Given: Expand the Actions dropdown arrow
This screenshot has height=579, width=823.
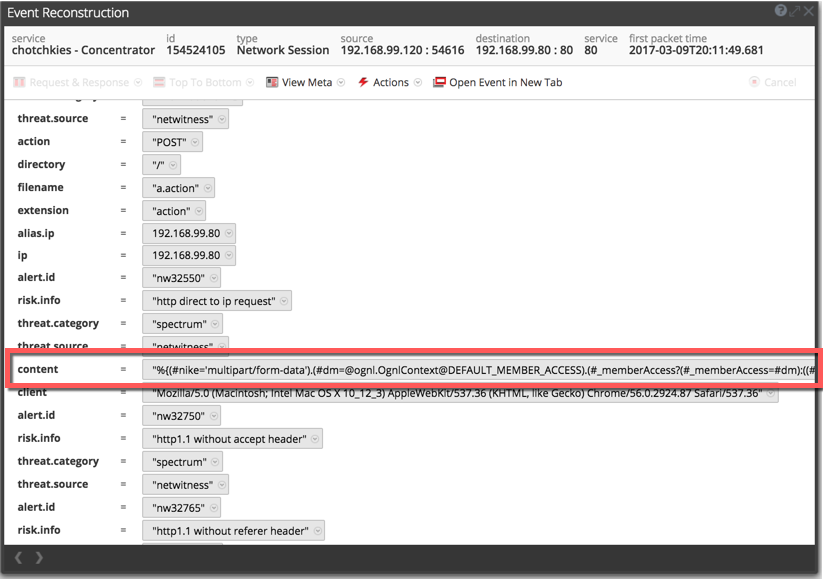Looking at the screenshot, I should (x=418, y=83).
